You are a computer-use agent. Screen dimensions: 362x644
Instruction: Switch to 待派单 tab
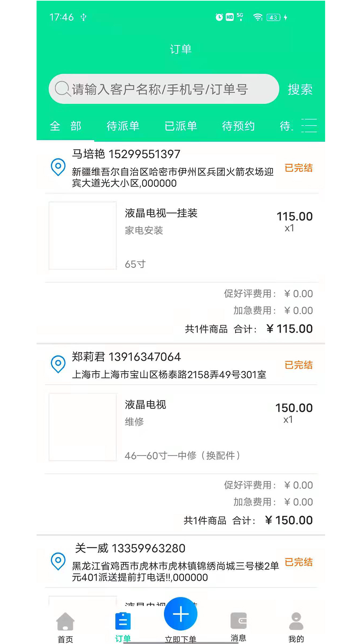click(x=123, y=126)
